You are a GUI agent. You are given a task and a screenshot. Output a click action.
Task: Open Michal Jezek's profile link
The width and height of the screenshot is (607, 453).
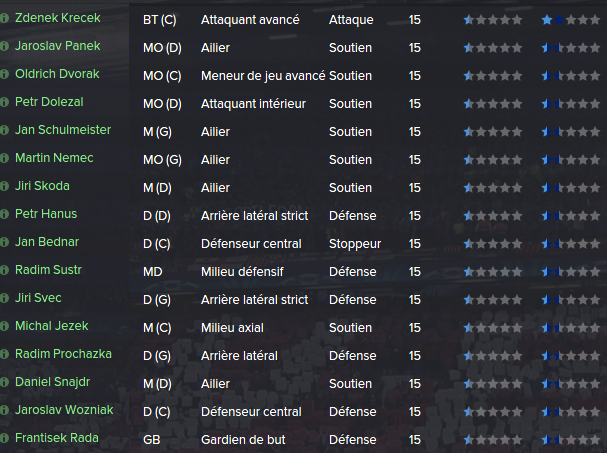pos(51,326)
